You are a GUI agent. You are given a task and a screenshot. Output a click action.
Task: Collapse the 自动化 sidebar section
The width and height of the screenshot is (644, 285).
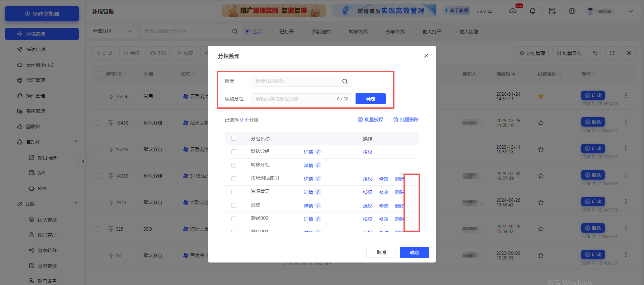(x=76, y=142)
